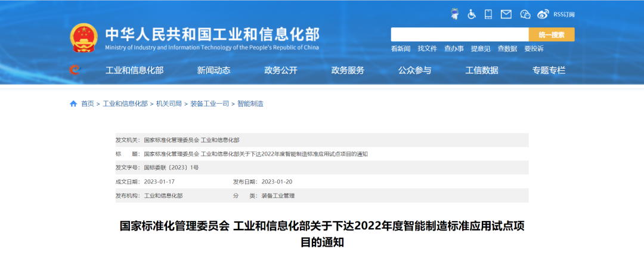This screenshot has width=644, height=258.
Task: Click the English ministry name subtitle
Action: tap(212, 48)
